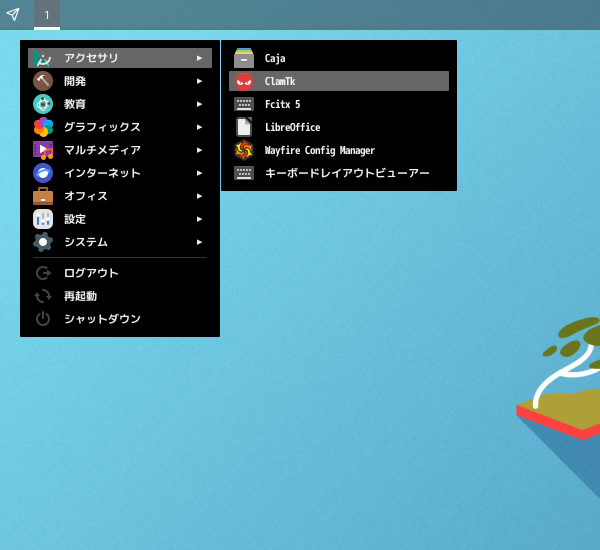
Task: Click the Wayfire Config Manager icon
Action: [244, 150]
